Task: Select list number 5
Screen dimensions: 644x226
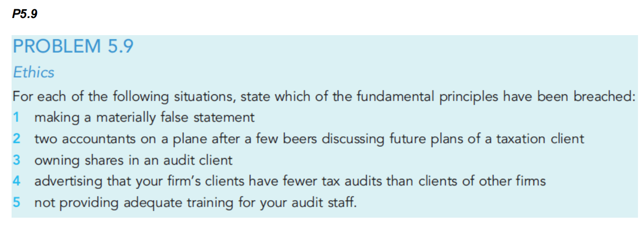Action: click(16, 202)
